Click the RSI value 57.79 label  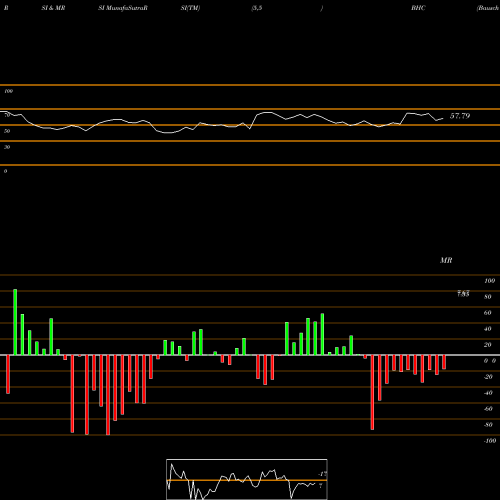click(460, 116)
